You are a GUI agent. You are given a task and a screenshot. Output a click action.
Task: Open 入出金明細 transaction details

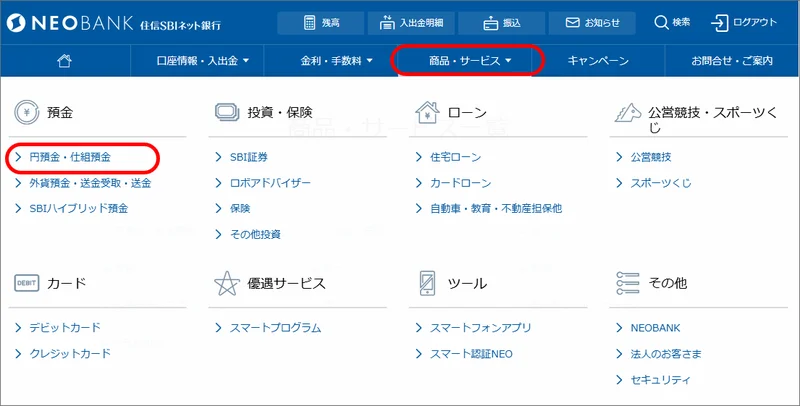coord(411,23)
